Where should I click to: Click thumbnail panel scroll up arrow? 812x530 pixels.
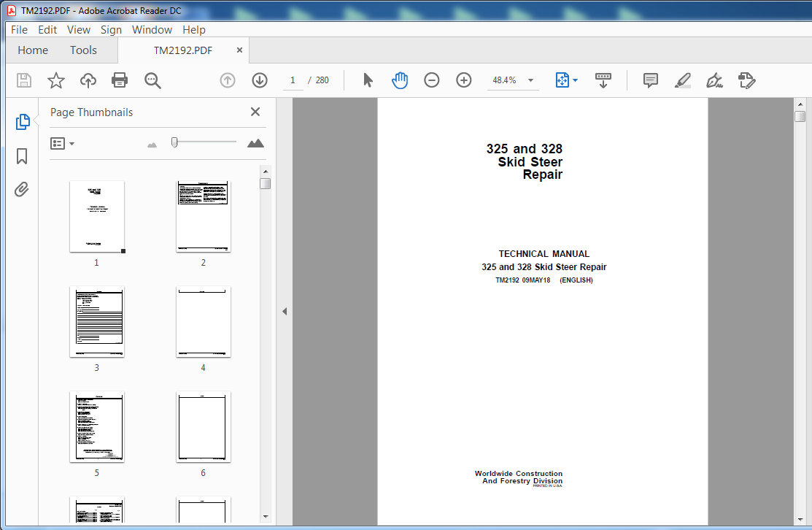265,172
